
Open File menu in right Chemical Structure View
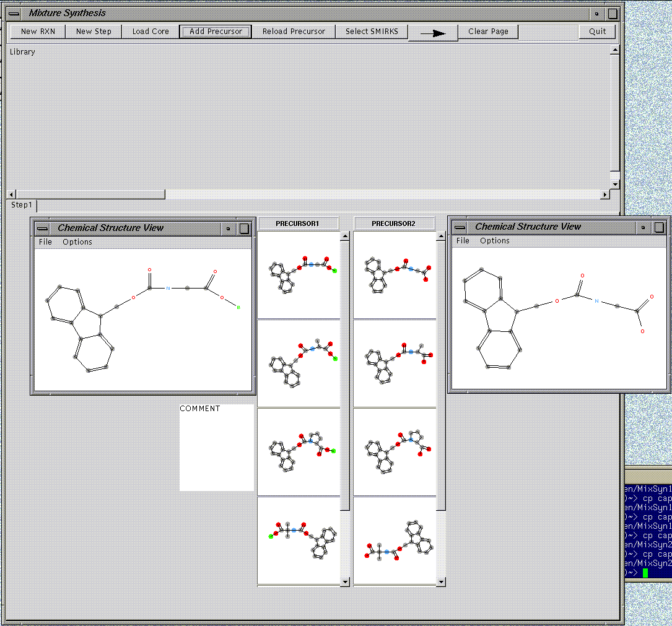click(463, 240)
